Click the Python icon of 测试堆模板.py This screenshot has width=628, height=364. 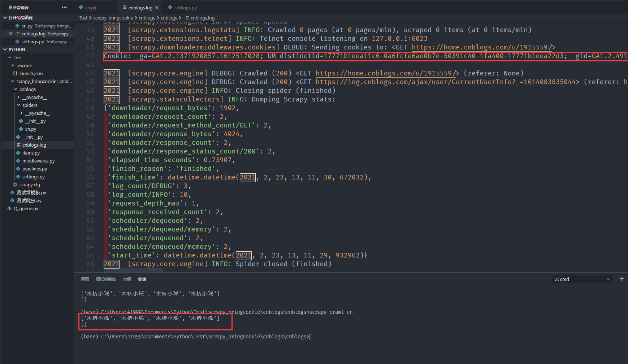click(x=12, y=192)
